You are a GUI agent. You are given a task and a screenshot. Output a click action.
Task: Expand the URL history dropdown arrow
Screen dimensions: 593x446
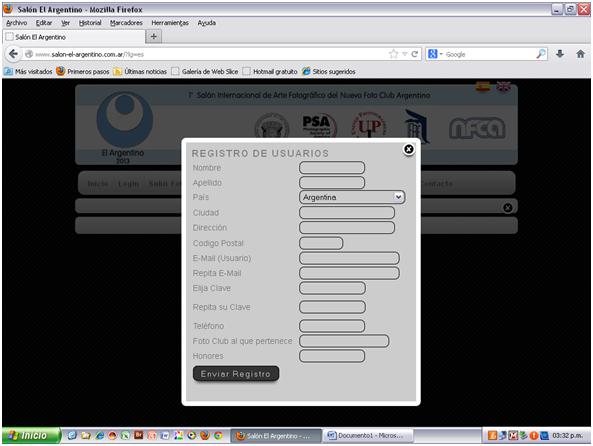[404, 54]
